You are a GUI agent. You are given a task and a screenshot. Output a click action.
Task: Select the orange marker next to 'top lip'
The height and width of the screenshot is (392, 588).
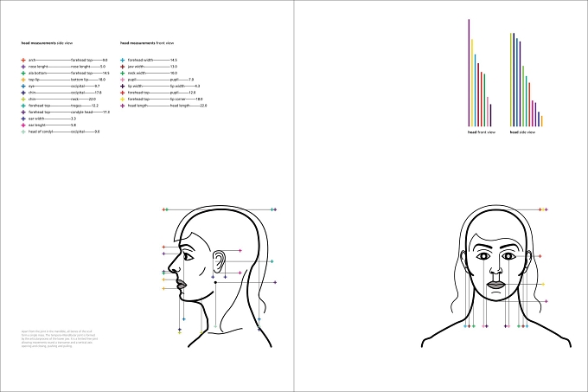(23, 80)
